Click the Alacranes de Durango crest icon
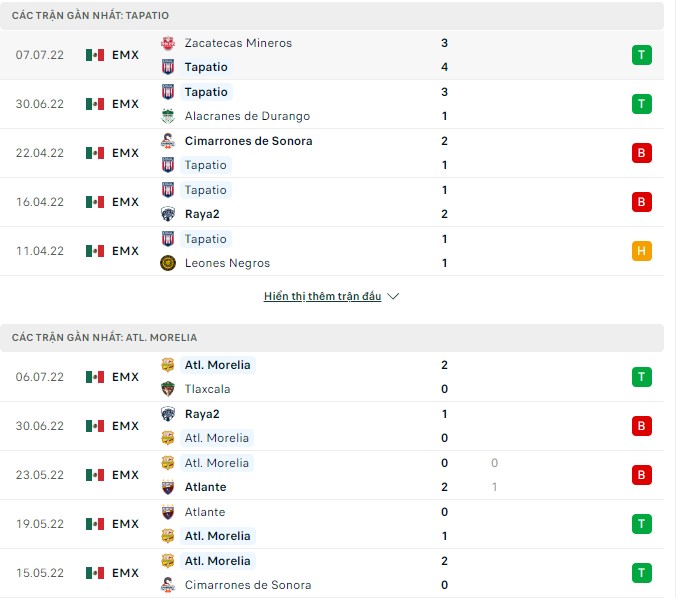The width and height of the screenshot is (676, 598). pyautogui.click(x=168, y=116)
